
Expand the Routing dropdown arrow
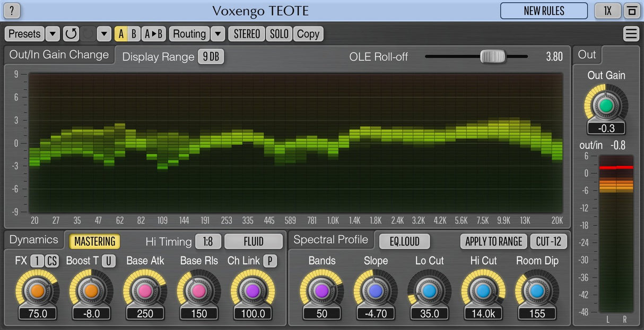(x=217, y=34)
